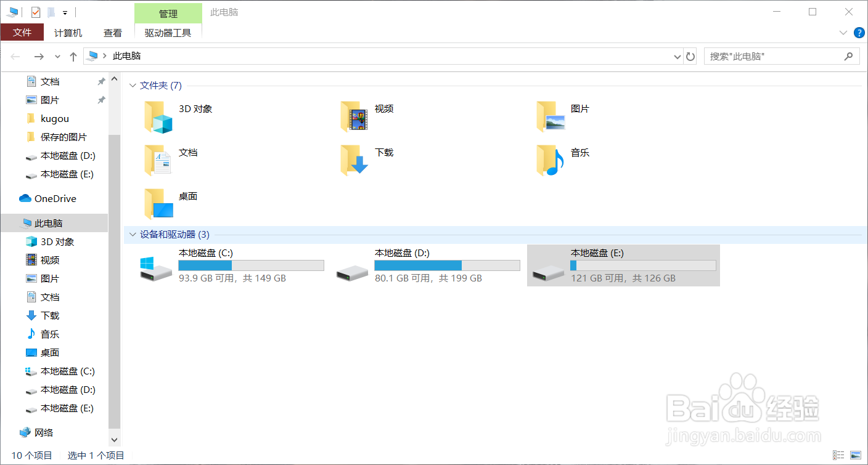868x465 pixels.
Task: Switch to the 计算机 ribbon tab
Action: [68, 33]
